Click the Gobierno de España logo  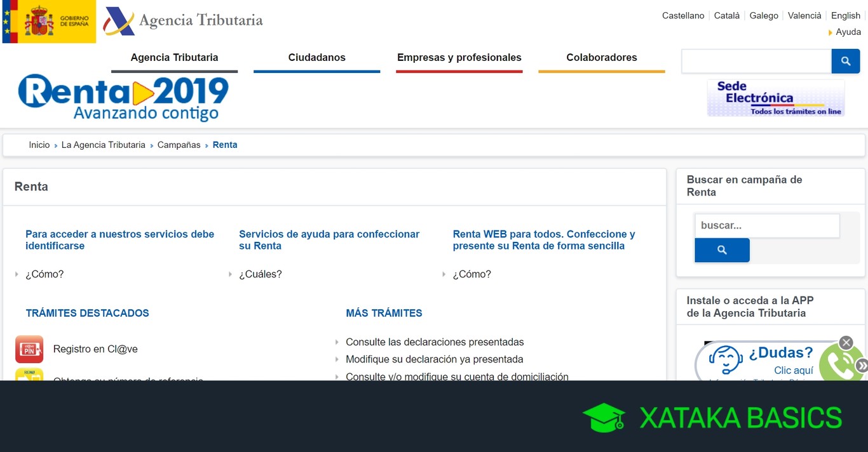point(49,22)
